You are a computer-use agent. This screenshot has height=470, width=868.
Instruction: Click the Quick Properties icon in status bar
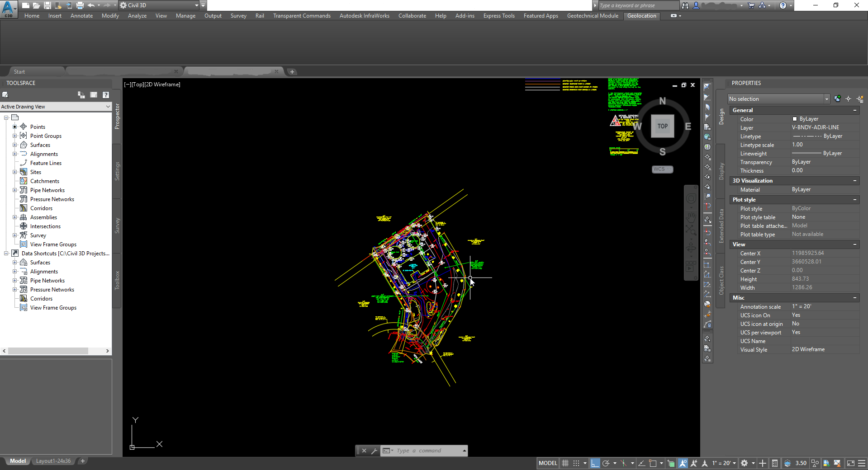pyautogui.click(x=775, y=463)
